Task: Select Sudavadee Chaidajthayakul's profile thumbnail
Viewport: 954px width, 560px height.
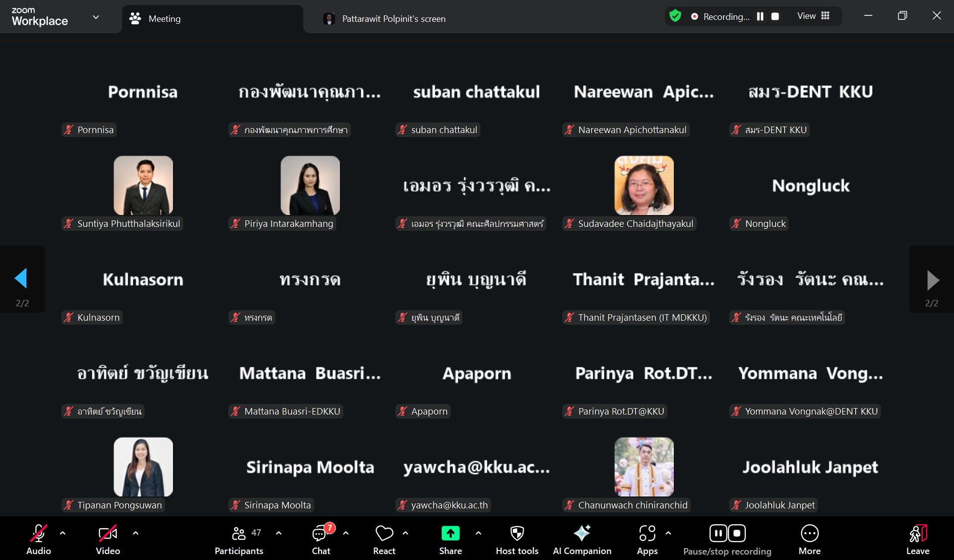Action: pos(644,186)
